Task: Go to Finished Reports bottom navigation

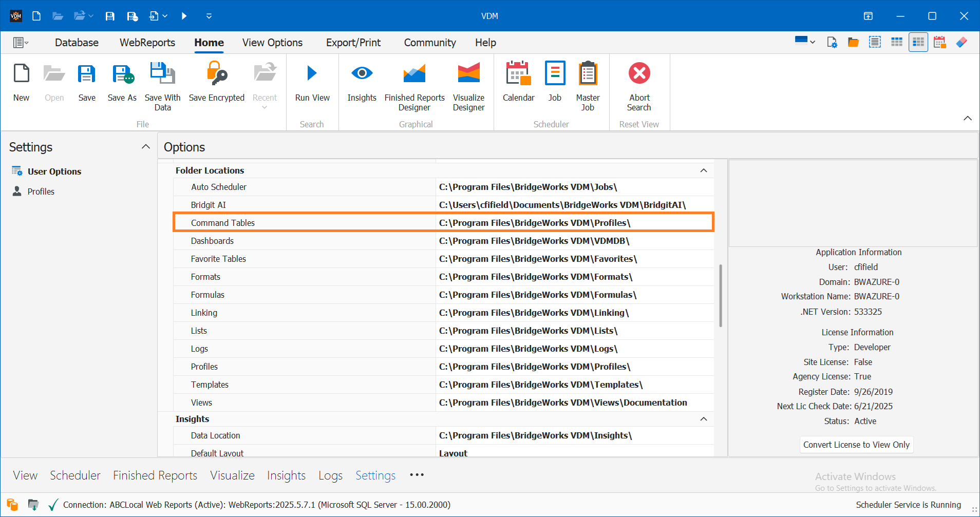Action: pos(155,475)
